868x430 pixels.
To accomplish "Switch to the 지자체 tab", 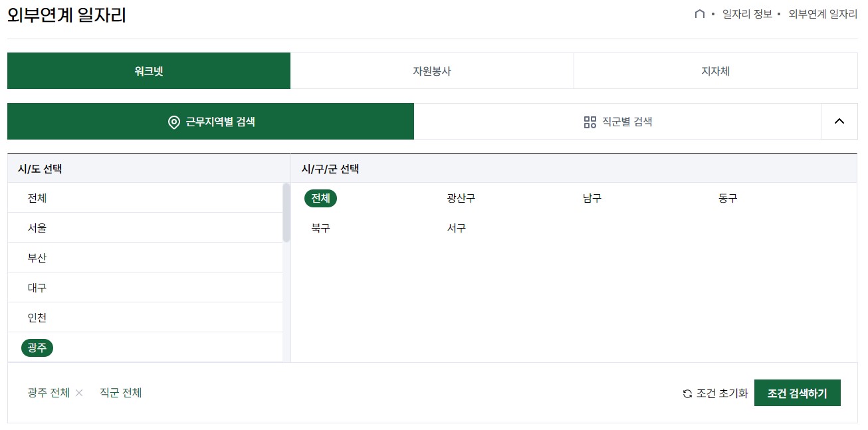I will pyautogui.click(x=715, y=71).
